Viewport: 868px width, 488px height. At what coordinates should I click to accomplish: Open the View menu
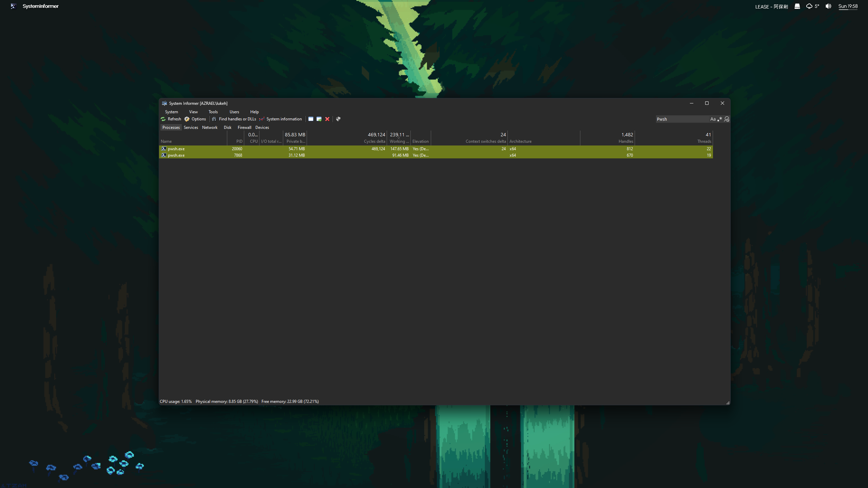click(x=193, y=112)
